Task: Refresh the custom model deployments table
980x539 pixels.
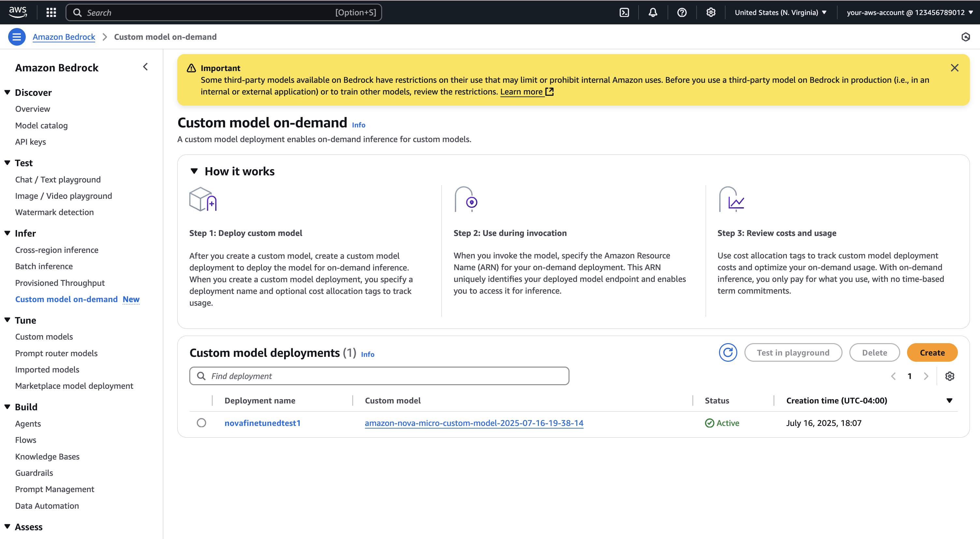Action: (728, 353)
